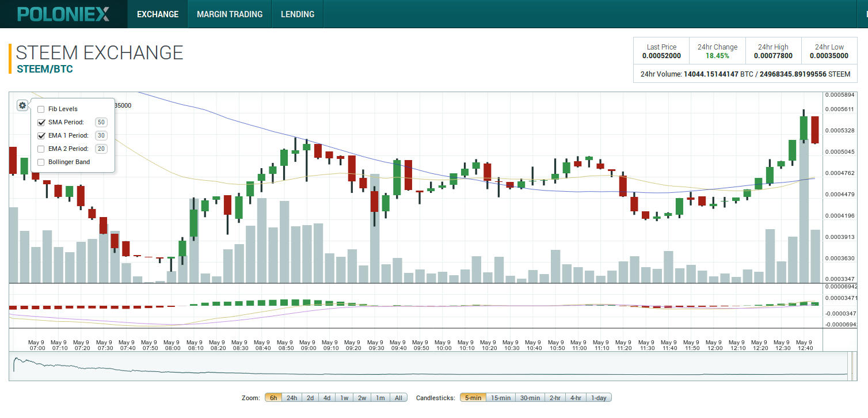Select 2-hr candlesticks
Viewport: 868px width, 418px height.
(x=555, y=398)
